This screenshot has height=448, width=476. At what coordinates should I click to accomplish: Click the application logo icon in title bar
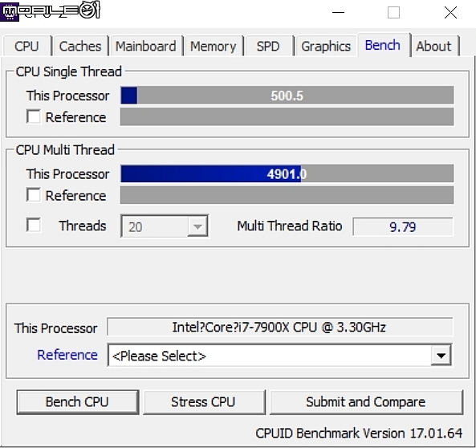10,11
